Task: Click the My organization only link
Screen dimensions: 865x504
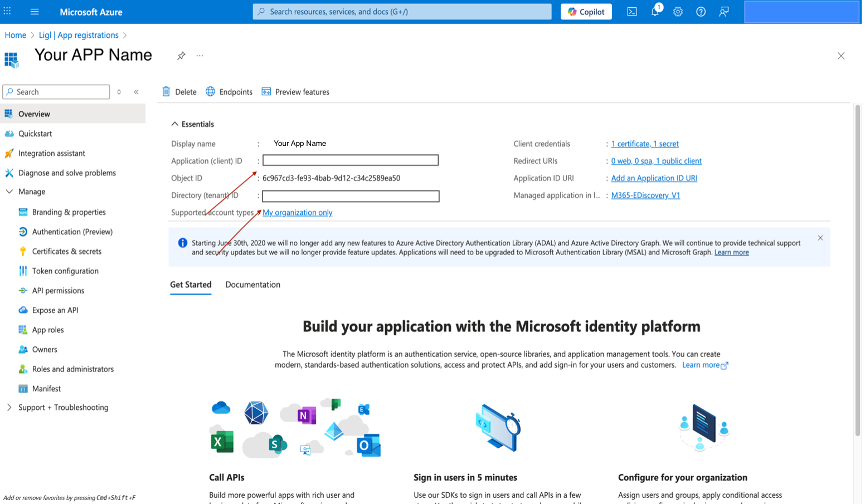Action: coord(298,213)
